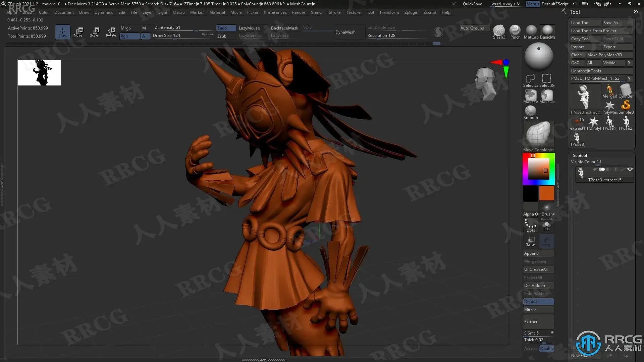Open the Render menu

(x=299, y=12)
